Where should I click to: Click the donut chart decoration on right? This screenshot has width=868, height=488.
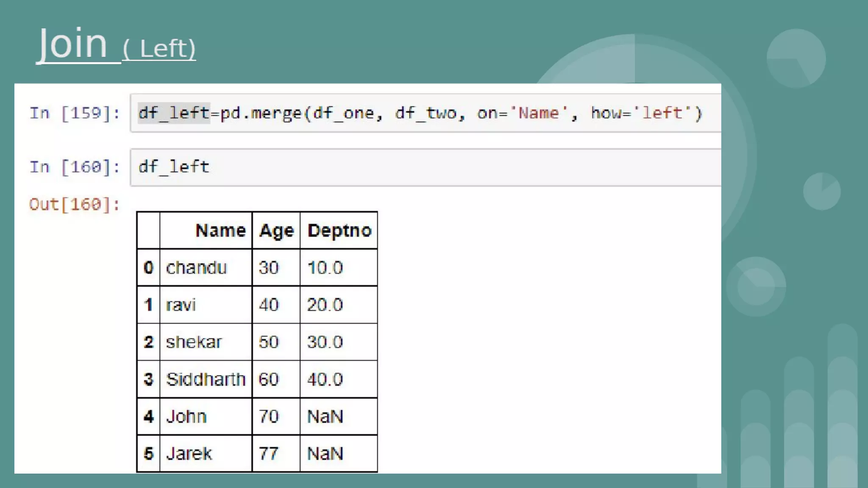[x=756, y=286]
